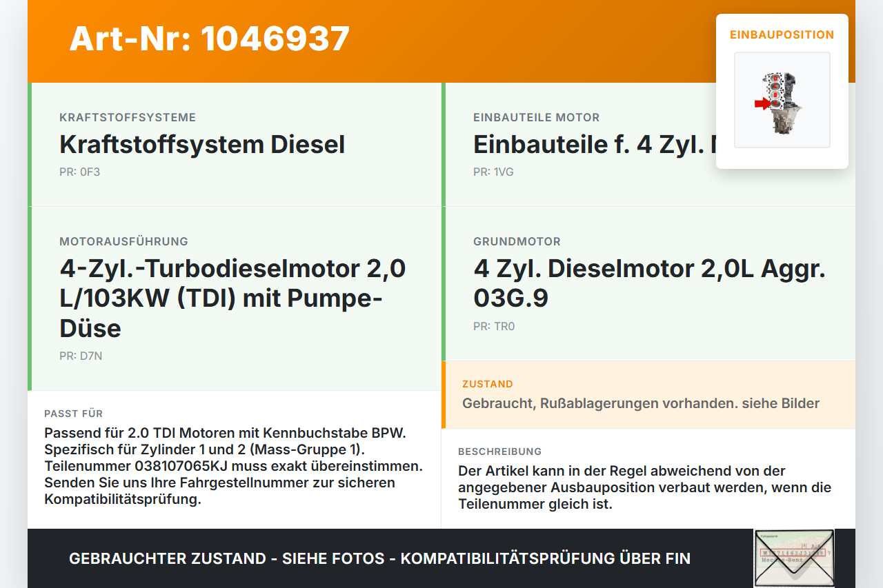Click the 'MOTORAUSFÜHRUNG' label

123,241
